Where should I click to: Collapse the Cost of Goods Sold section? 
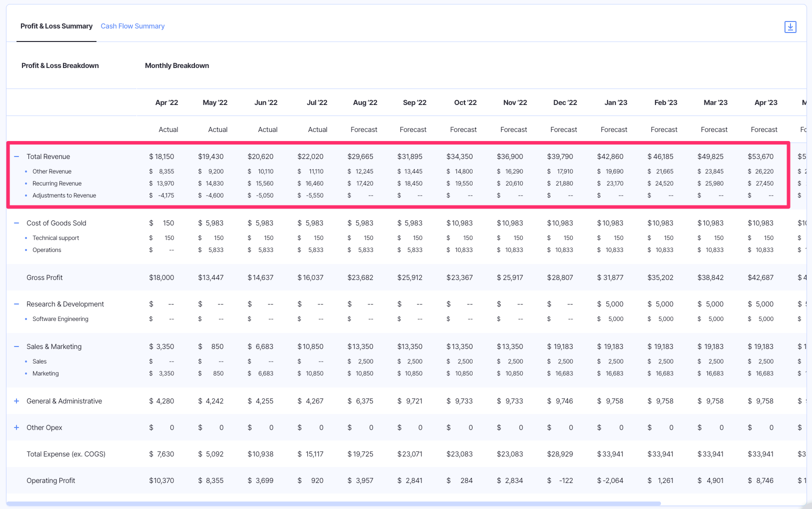pos(16,222)
